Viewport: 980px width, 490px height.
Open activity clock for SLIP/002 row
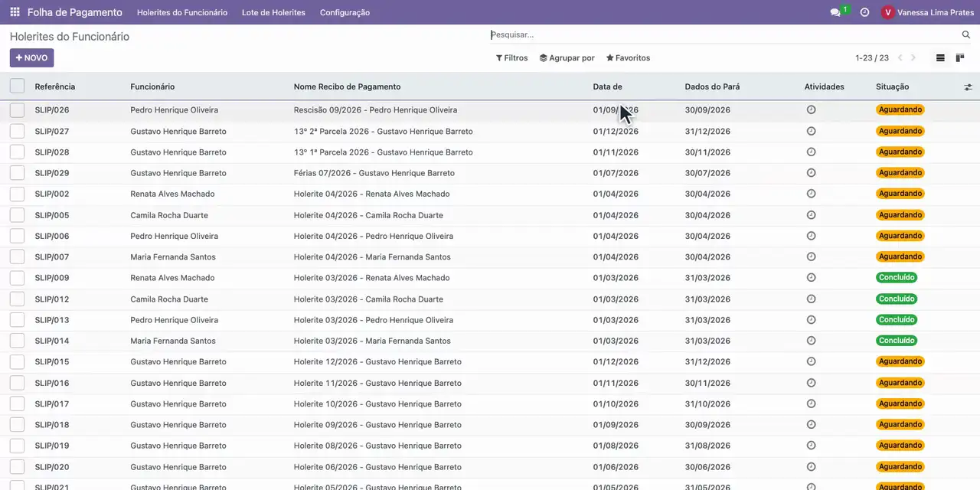point(812,194)
